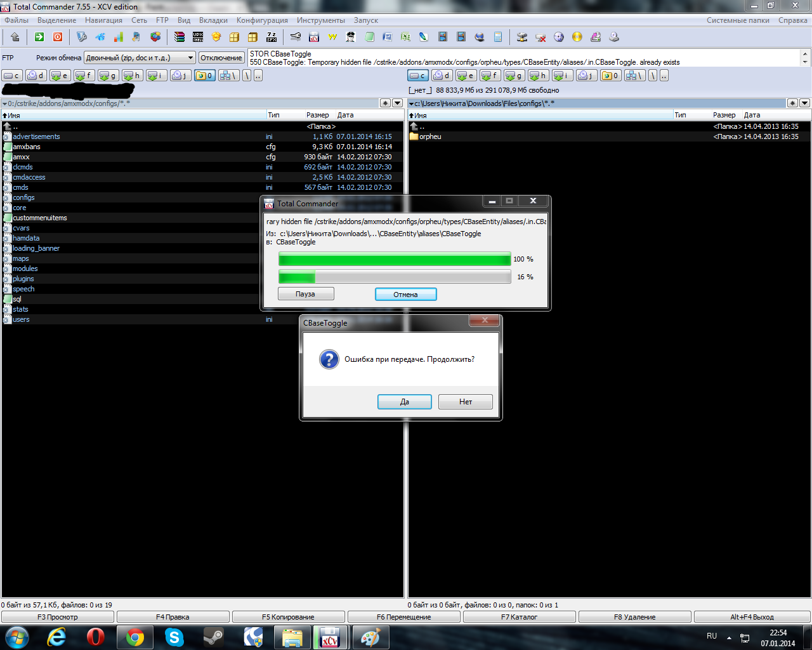Click the gold disc toolbar icon
The height and width of the screenshot is (650, 812).
click(577, 37)
